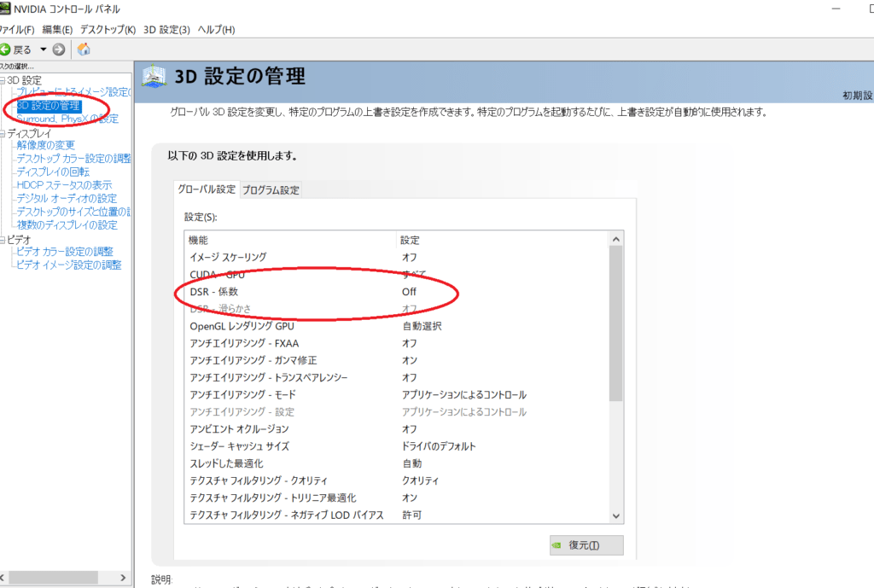Select the アンチエイリアシング - FXAA row
This screenshot has width=874, height=588.
click(396, 343)
